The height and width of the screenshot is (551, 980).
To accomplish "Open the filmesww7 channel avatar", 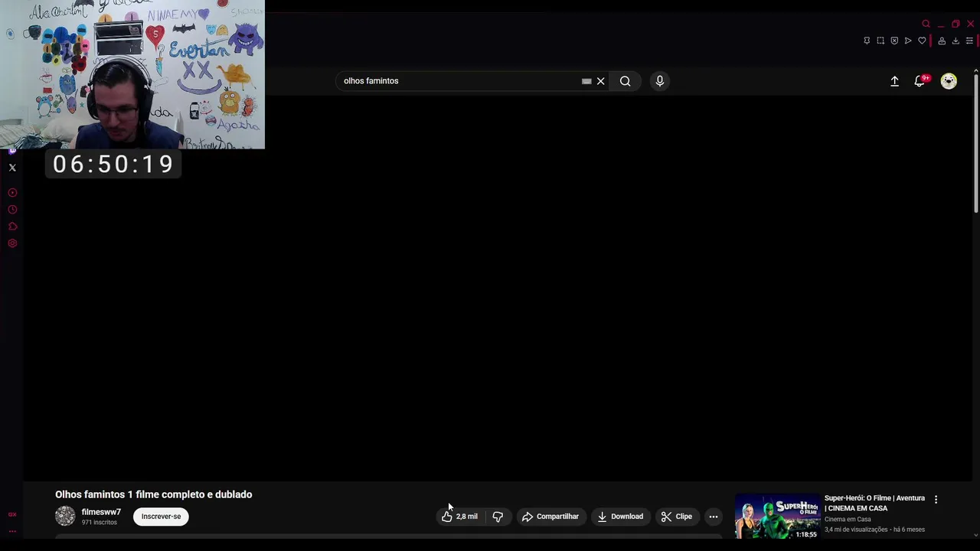I will point(65,517).
